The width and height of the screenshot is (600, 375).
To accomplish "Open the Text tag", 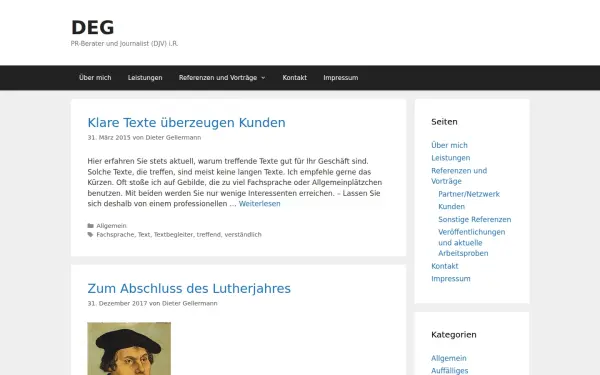I will (144, 235).
